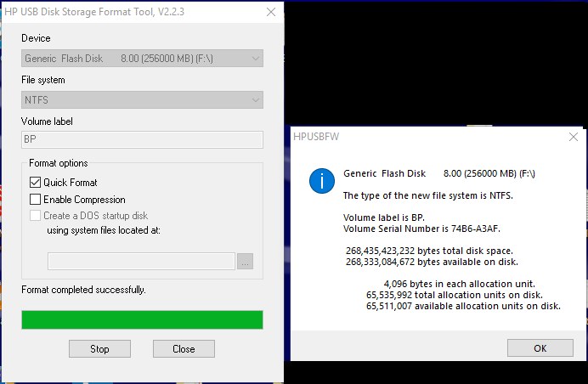Enable the Enable Compression checkbox
Viewport: 588px width, 384px height.
(x=35, y=199)
